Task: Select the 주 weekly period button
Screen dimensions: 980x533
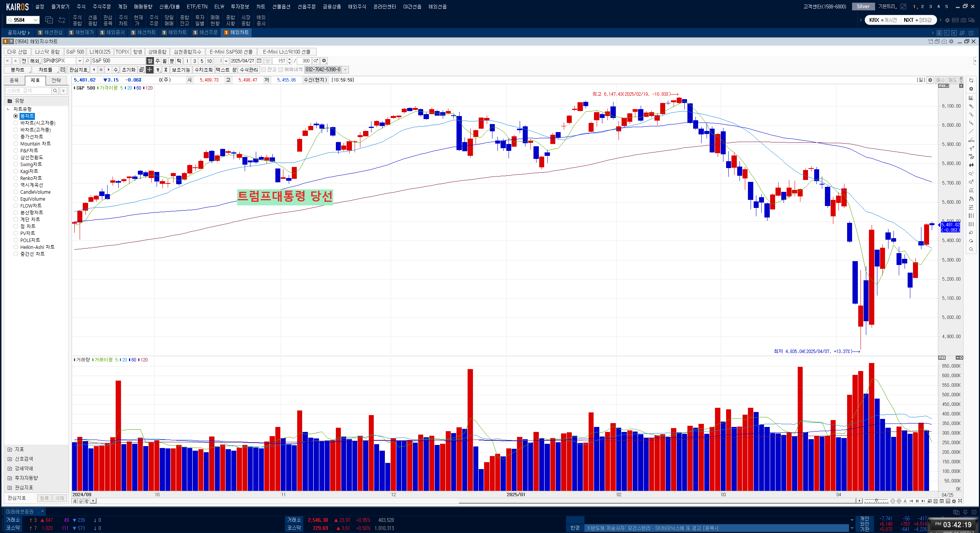Action: [x=157, y=61]
